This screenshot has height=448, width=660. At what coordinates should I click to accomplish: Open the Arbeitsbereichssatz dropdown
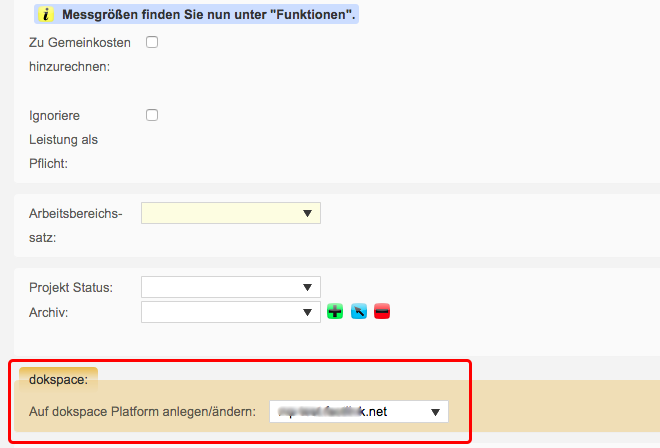click(230, 213)
